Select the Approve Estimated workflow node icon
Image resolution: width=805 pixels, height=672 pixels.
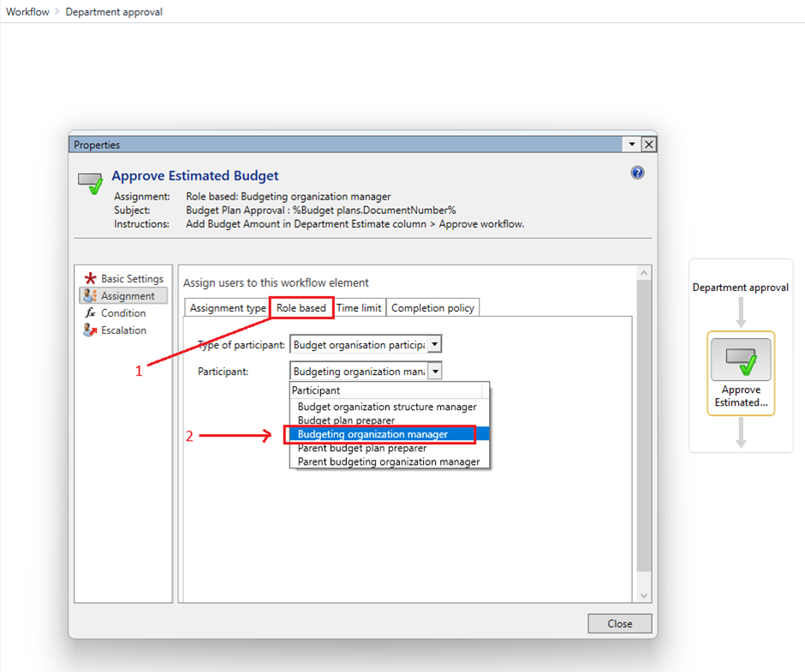pos(740,360)
